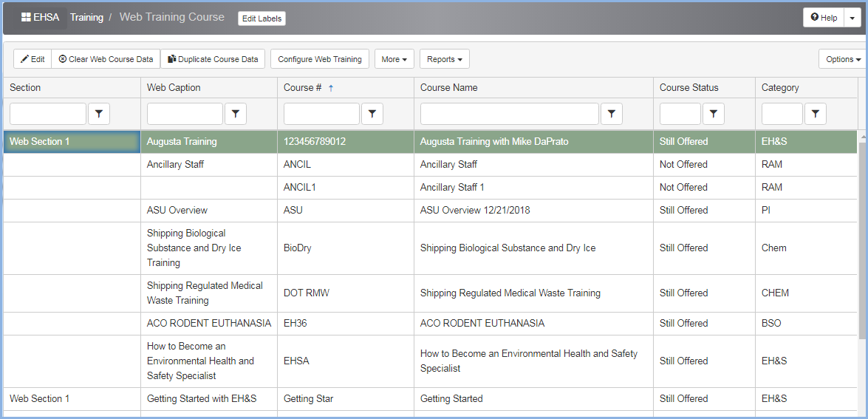The width and height of the screenshot is (868, 419).
Task: Click the Course Status column filter icon
Action: point(714,114)
